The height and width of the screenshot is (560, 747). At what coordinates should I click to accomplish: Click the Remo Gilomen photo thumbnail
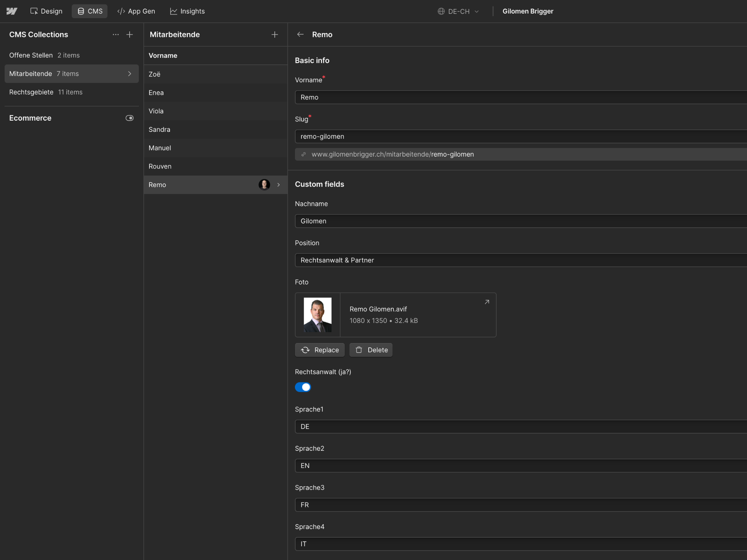click(317, 315)
